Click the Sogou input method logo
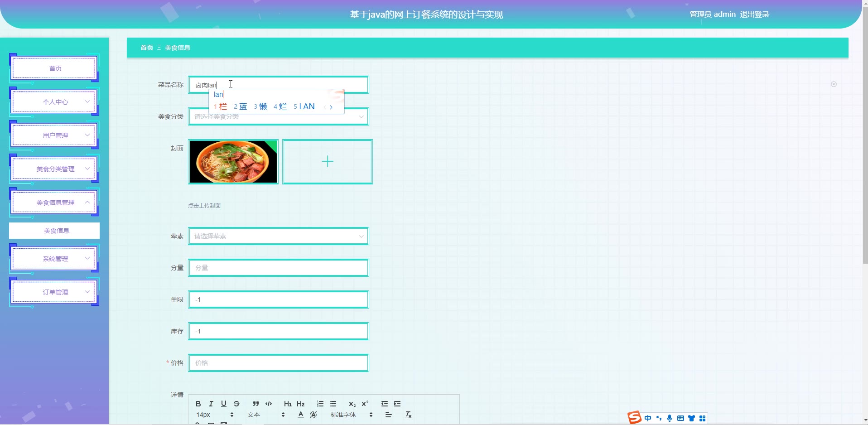868x425 pixels. (x=634, y=417)
